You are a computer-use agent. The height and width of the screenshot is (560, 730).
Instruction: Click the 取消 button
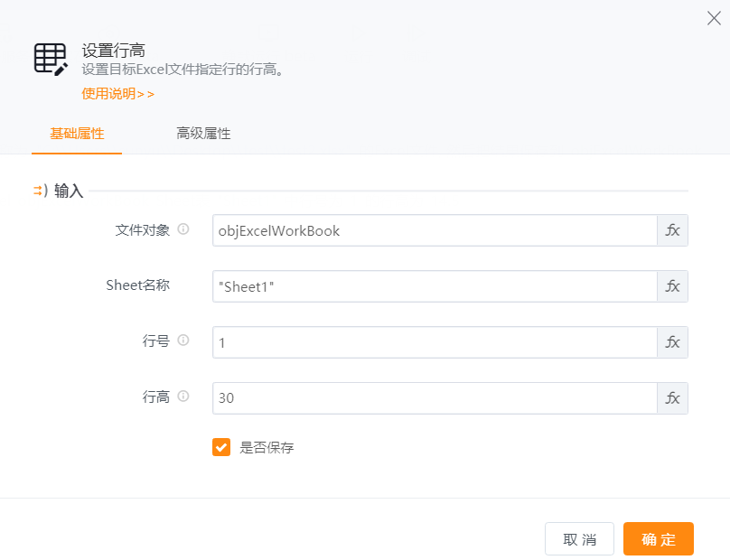click(579, 539)
